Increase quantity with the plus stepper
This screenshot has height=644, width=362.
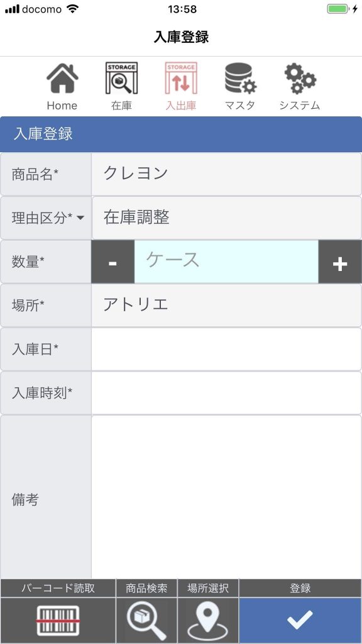point(340,263)
